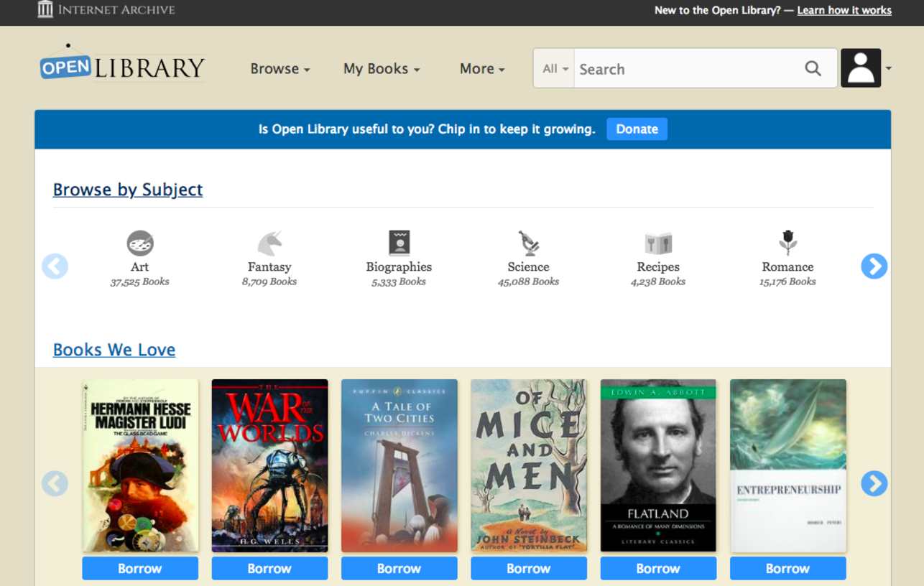The width and height of the screenshot is (924, 586).
Task: Open the More menu
Action: (481, 69)
